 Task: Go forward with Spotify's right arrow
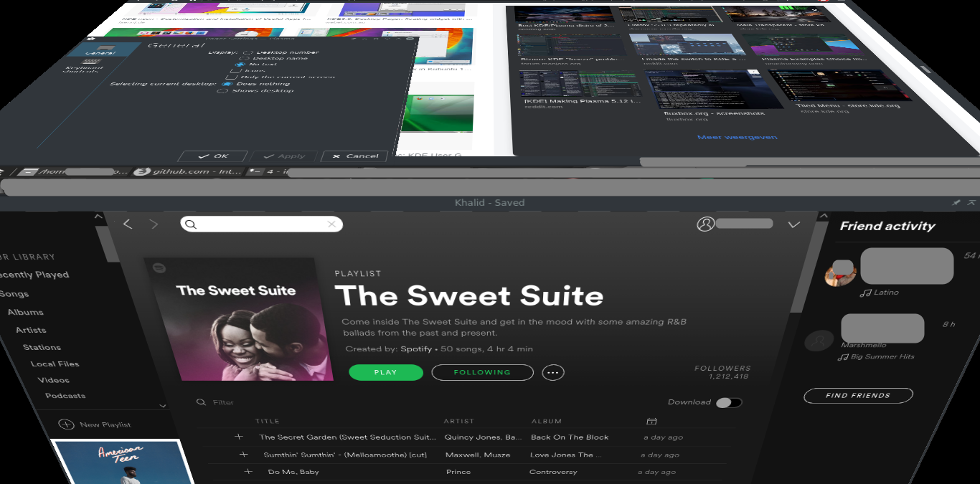(154, 224)
